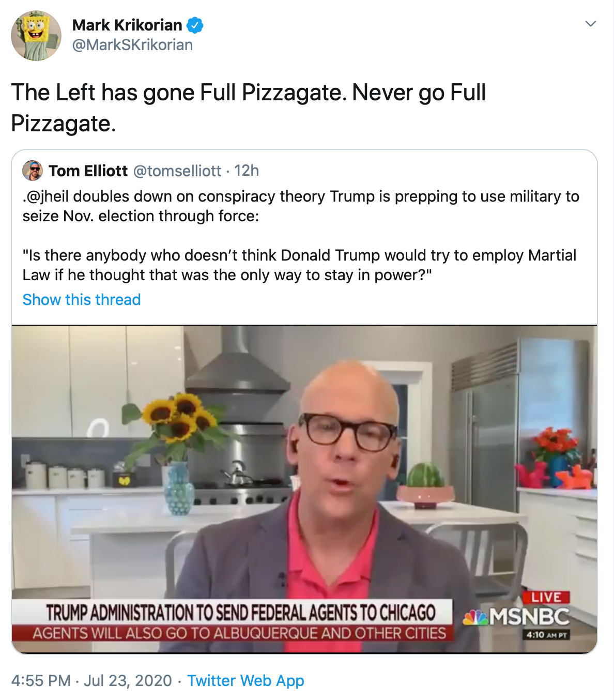
Task: Open the 12h quoted tweet timestamp
Action: point(247,171)
